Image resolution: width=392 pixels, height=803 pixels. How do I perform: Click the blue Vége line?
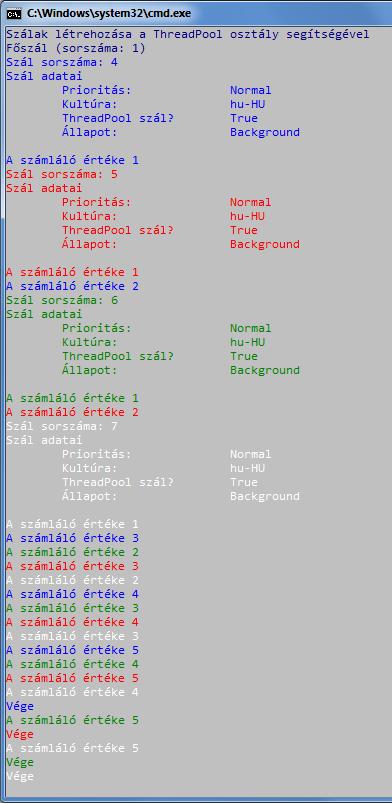pyautogui.click(x=20, y=707)
